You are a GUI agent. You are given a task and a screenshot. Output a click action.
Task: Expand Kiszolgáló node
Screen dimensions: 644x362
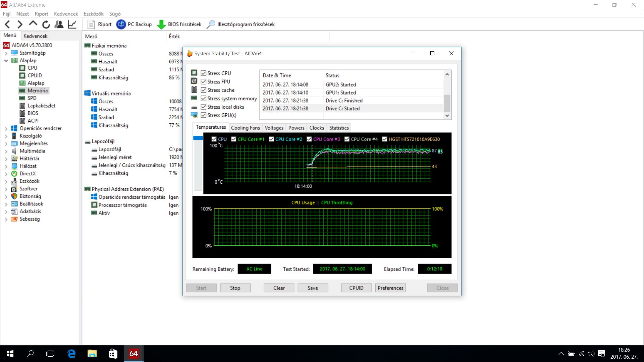pyautogui.click(x=6, y=136)
